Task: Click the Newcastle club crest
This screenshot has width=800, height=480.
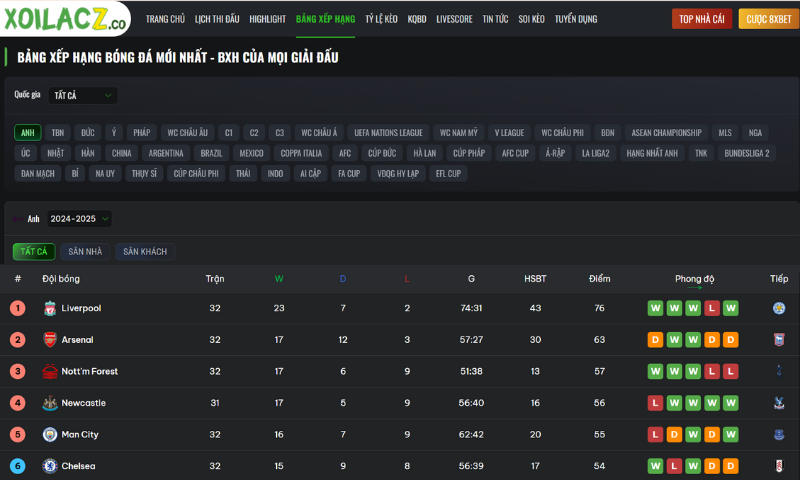Action: [49, 403]
